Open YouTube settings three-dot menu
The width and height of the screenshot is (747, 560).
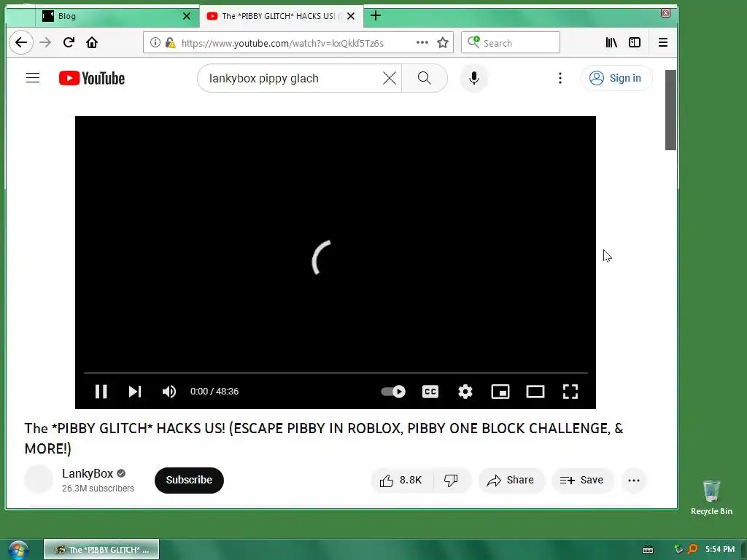pyautogui.click(x=560, y=78)
